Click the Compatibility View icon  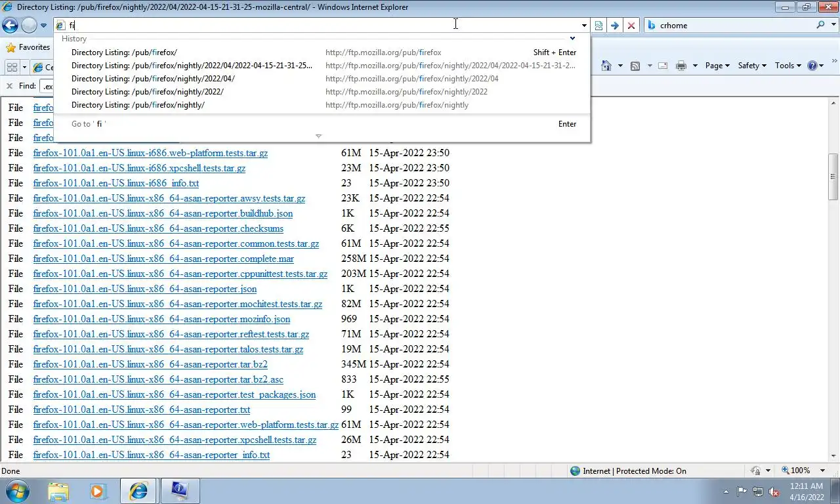click(x=598, y=26)
